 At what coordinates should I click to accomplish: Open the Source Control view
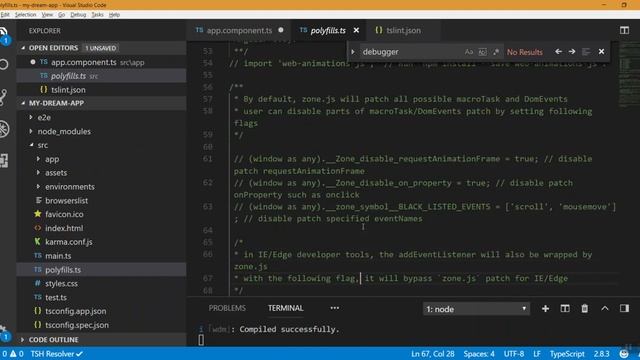[x=4, y=97]
